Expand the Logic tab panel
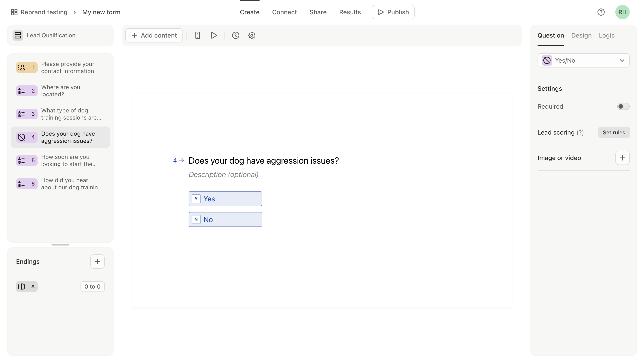 pos(606,35)
